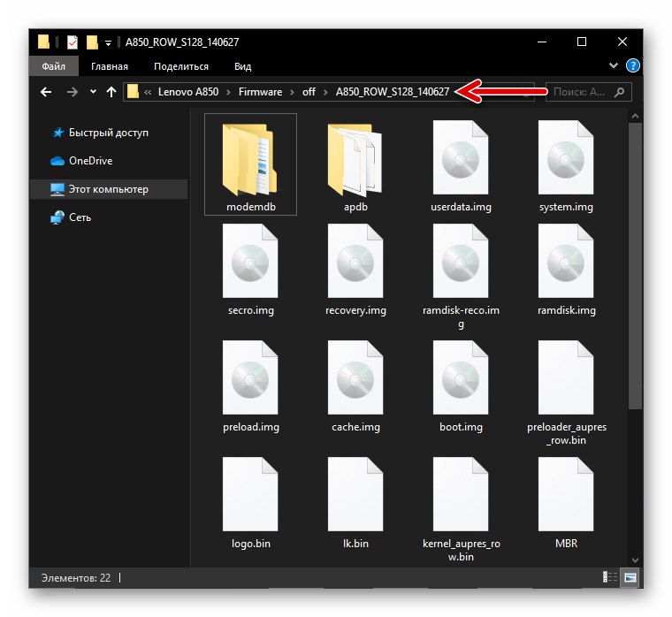Navigate to Lenovo A850 breadcrumb
672x617 pixels.
(188, 92)
